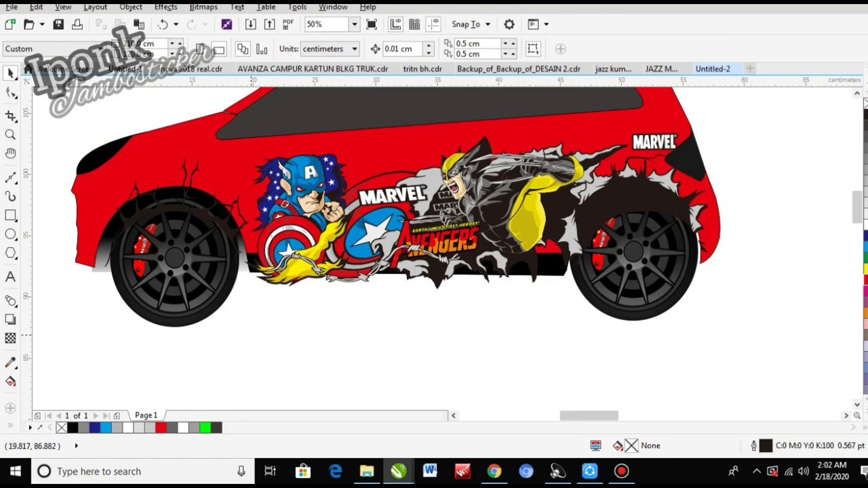This screenshot has width=868, height=488.
Task: Click the search content purple icon
Action: 226,24
